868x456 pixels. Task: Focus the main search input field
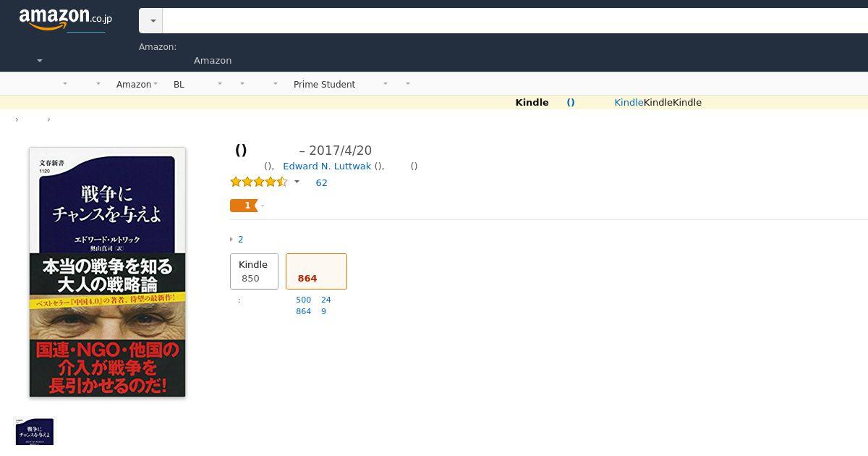pyautogui.click(x=515, y=21)
